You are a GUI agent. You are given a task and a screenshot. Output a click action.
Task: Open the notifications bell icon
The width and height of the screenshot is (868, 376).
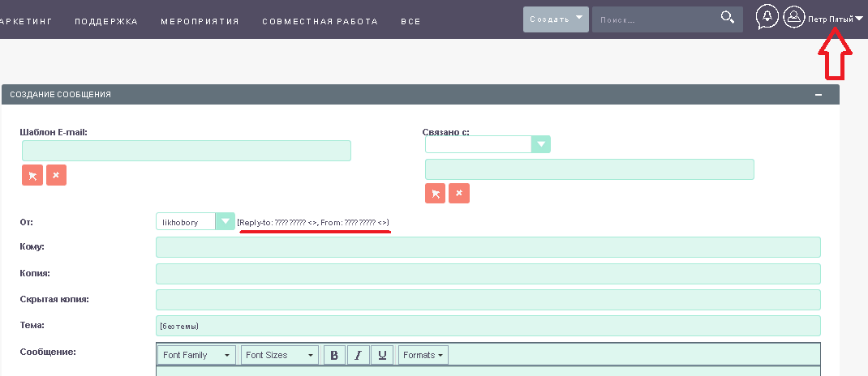click(767, 17)
